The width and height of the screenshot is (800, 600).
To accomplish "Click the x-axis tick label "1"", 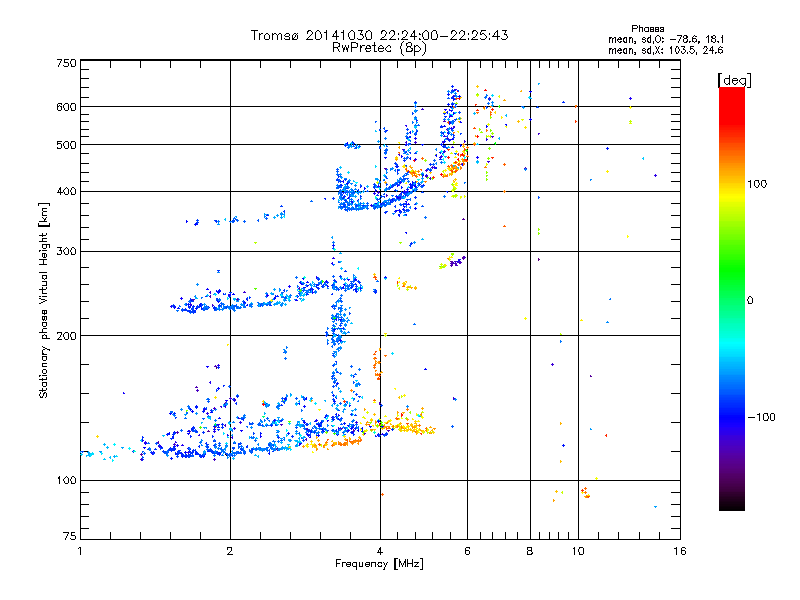I will (80, 551).
